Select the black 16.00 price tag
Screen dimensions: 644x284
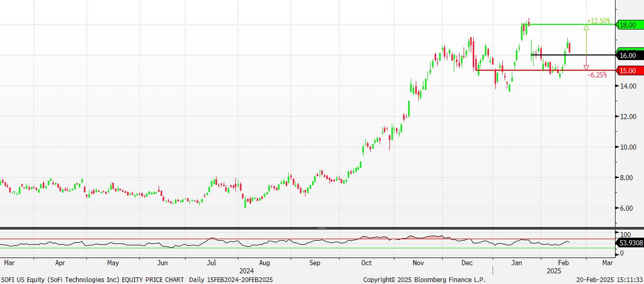(629, 55)
